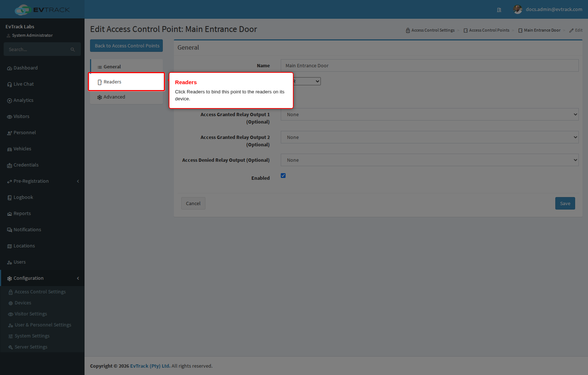Click the Devices chip icon in sidebar

[x=11, y=303]
